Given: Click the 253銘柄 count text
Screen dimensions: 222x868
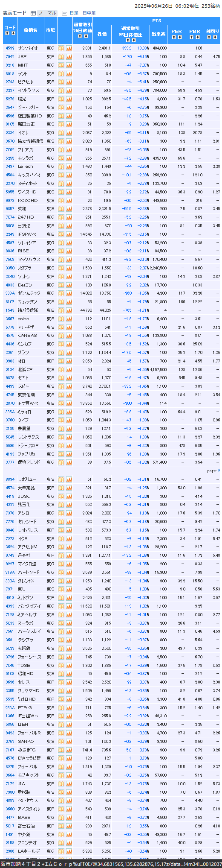Looking at the screenshot, I should 210,6.
